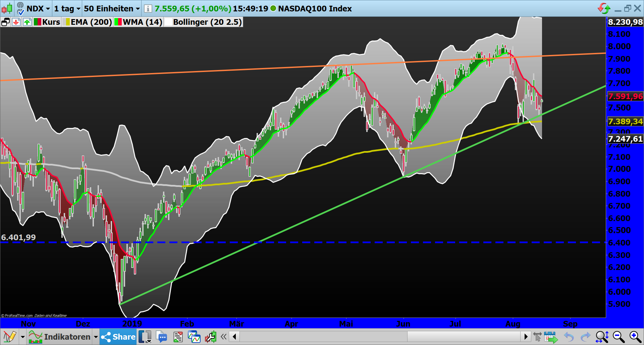Click the go-to-date calendar icon
Viewport: 644px width, 345px height.
[x=551, y=337]
